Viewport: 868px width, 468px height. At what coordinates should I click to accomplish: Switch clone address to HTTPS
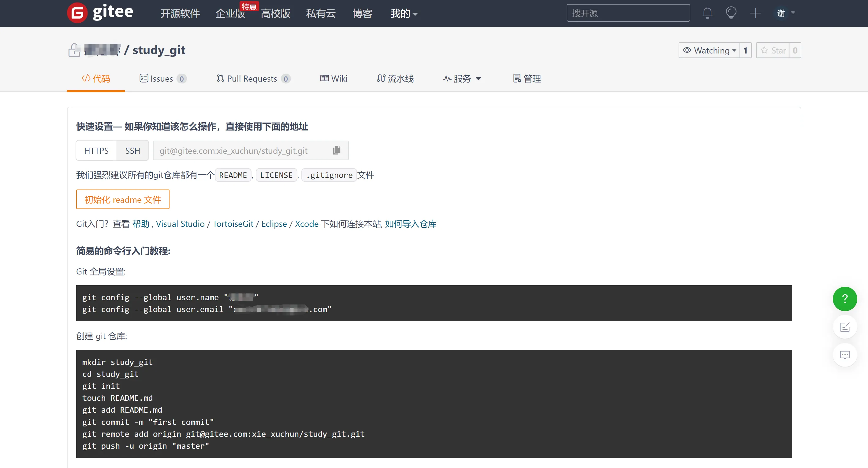pos(96,150)
